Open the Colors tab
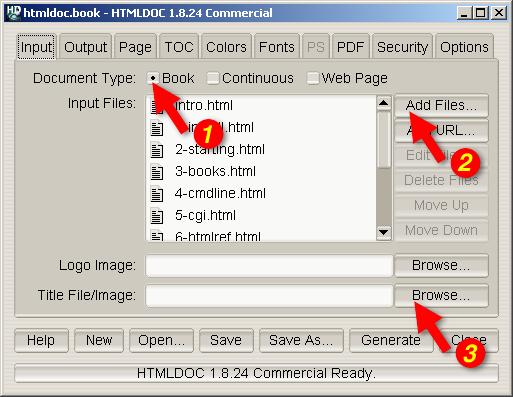The image size is (513, 397). pos(226,47)
